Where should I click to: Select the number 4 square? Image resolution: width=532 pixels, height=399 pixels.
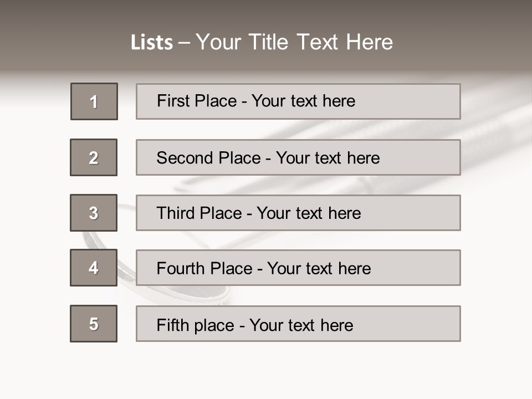[94, 268]
